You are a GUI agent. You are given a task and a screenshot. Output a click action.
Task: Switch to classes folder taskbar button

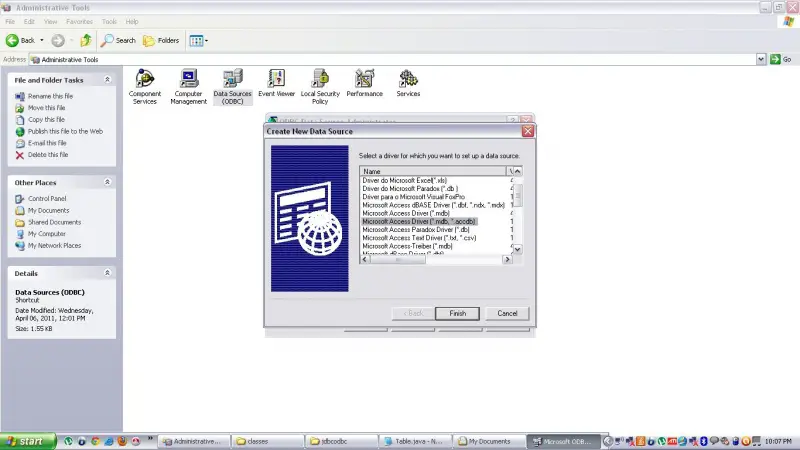click(x=267, y=441)
